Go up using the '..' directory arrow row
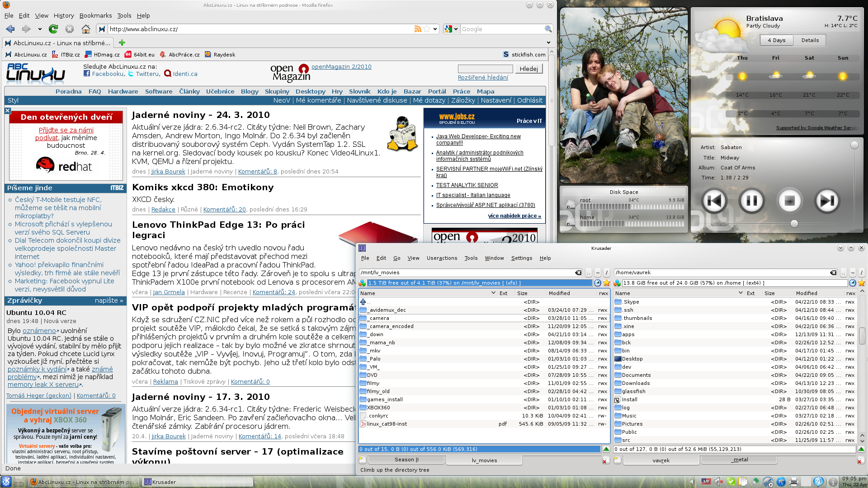Image resolution: width=868 pixels, height=488 pixels. (484, 302)
